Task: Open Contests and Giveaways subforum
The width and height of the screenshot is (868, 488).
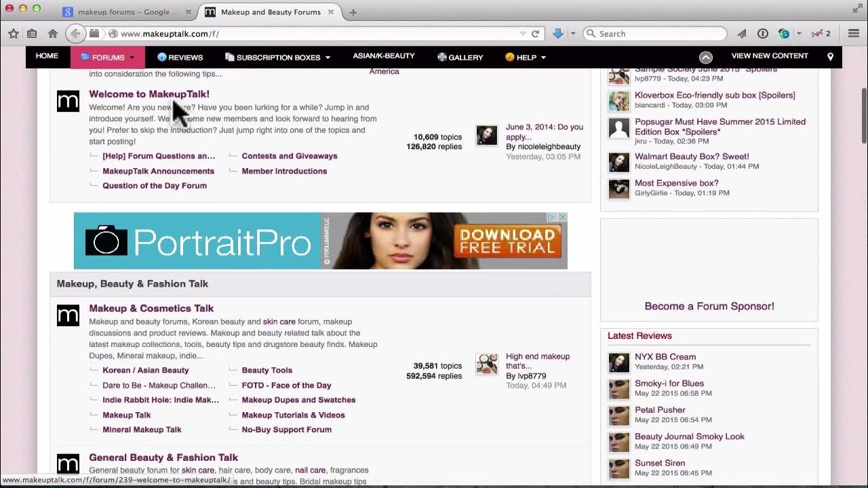Action: coord(290,156)
